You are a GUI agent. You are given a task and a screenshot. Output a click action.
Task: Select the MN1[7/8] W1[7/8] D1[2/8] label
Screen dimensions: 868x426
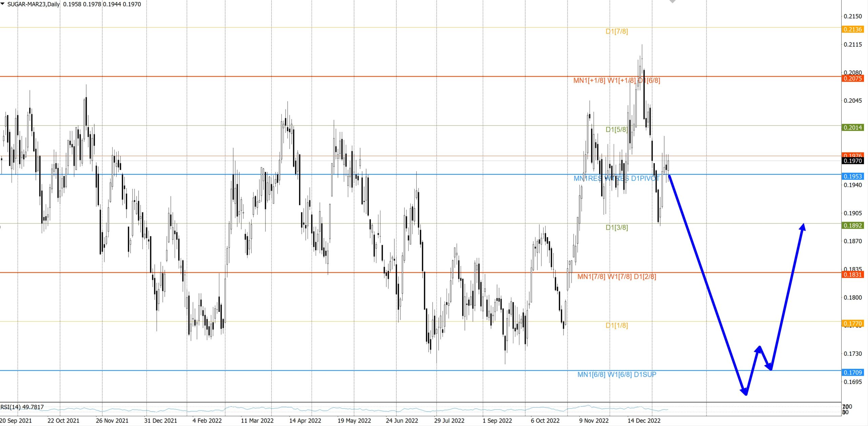[616, 277]
